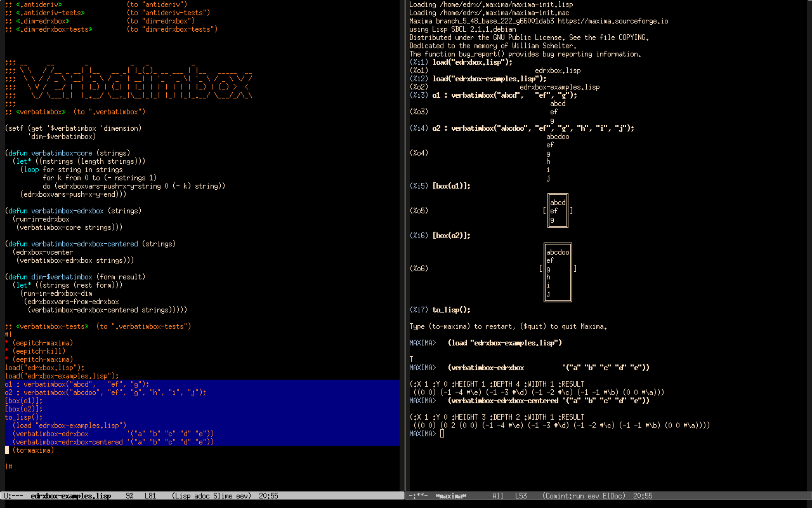Jump via (to ".verbatimbox-tests") link
The image size is (812, 508).
point(143,326)
